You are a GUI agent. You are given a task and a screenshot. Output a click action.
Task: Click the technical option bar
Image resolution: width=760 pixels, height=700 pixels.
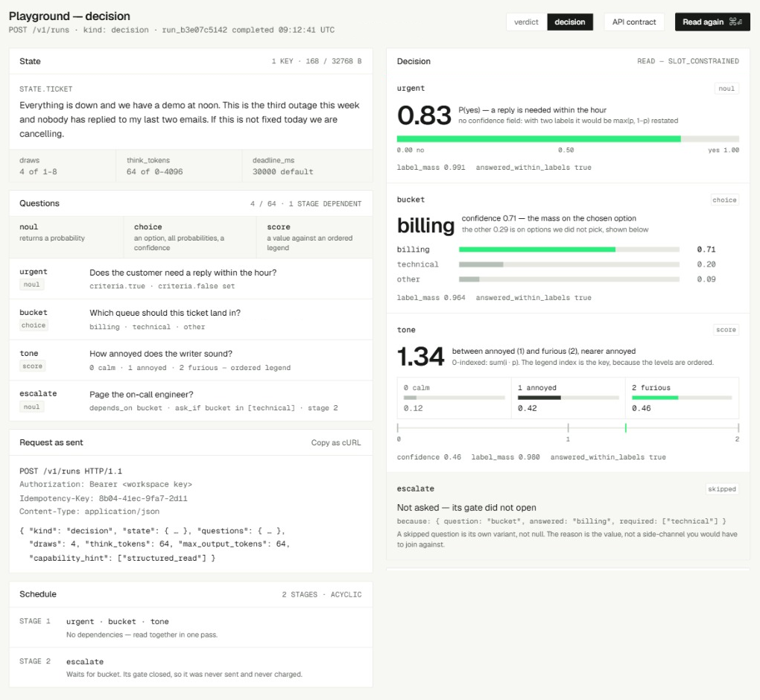point(569,264)
